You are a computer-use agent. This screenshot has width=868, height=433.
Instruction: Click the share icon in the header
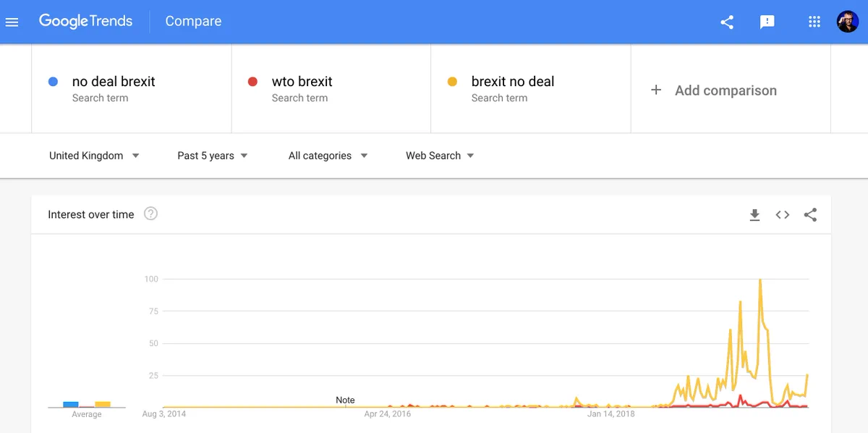[x=727, y=22]
